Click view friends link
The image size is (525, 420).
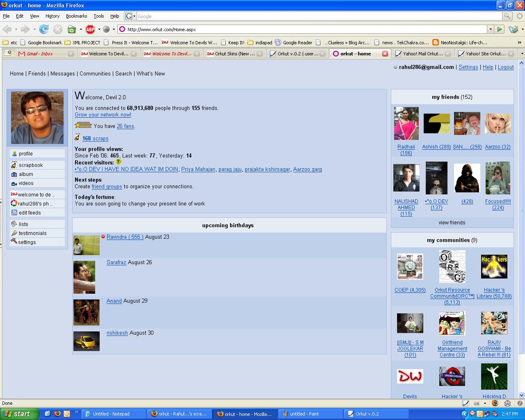pyautogui.click(x=452, y=223)
